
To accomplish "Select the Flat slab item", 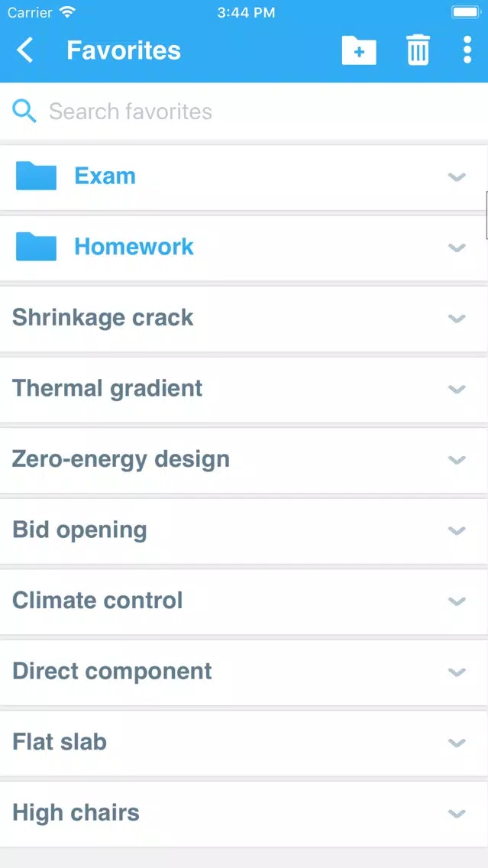I will click(x=244, y=743).
